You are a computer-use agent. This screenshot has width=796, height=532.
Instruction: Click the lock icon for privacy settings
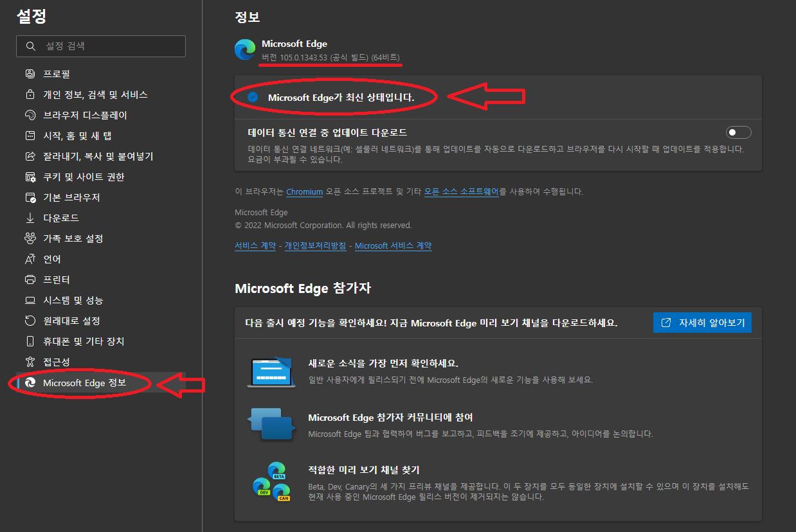pyautogui.click(x=30, y=94)
